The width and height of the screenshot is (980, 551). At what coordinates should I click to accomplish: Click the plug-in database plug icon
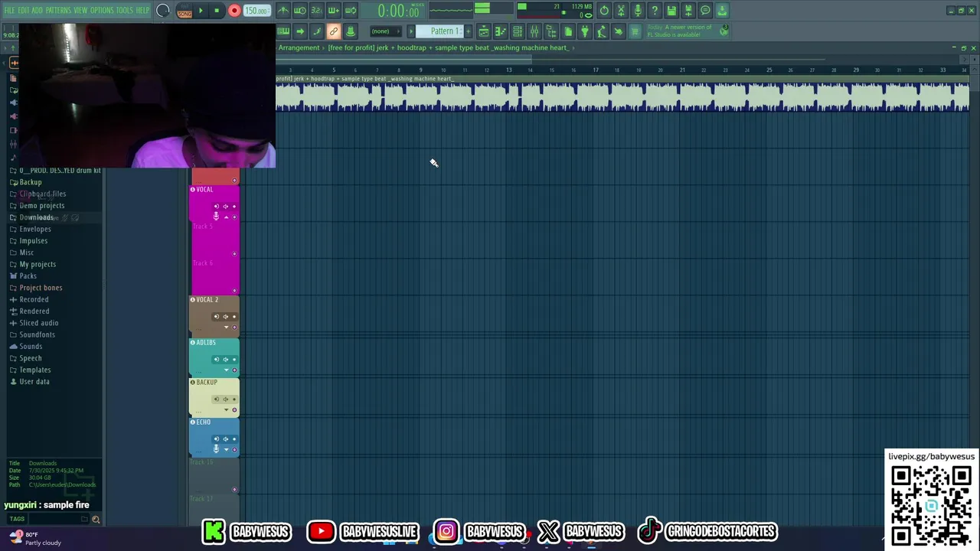click(585, 31)
